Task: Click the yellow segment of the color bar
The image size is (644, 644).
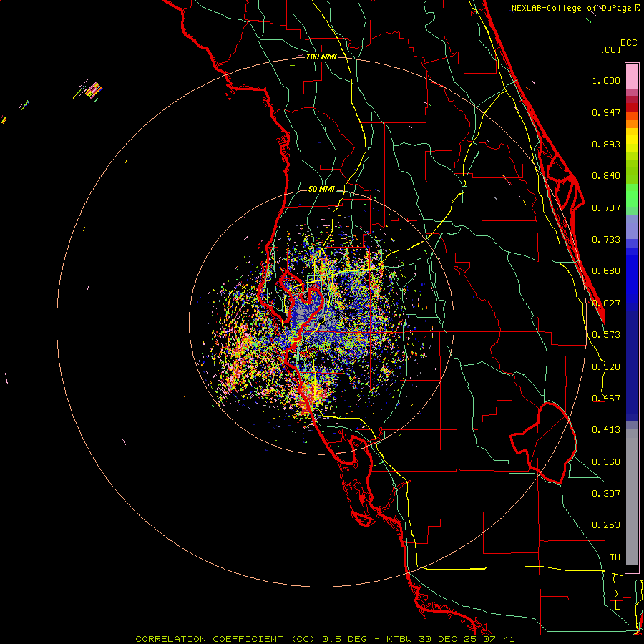Action: pyautogui.click(x=632, y=140)
